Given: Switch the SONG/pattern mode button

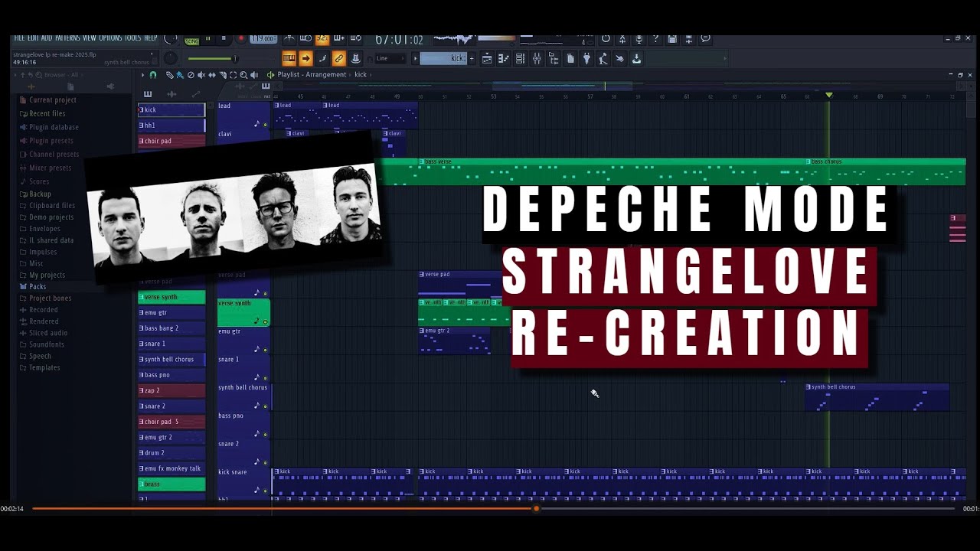Looking at the screenshot, I should [191, 41].
